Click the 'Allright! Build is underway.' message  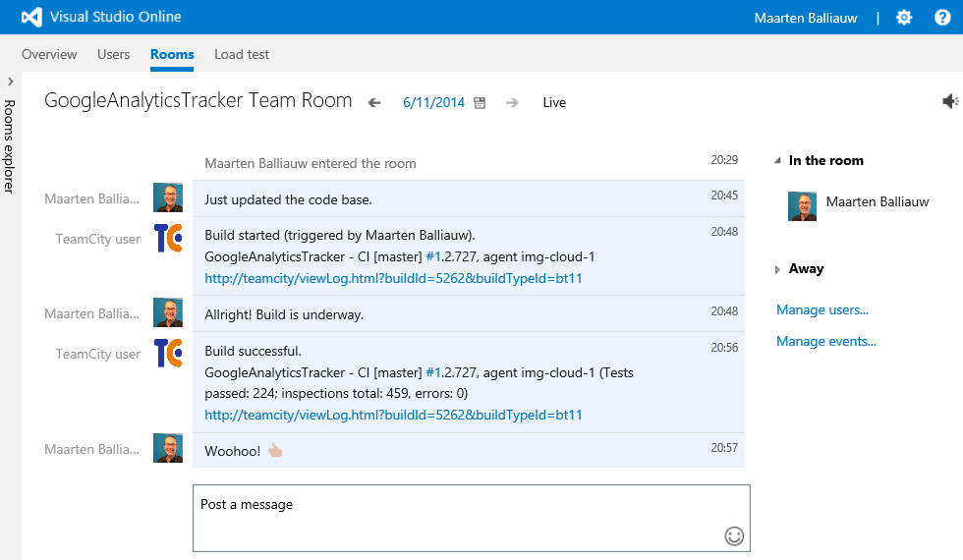(284, 314)
